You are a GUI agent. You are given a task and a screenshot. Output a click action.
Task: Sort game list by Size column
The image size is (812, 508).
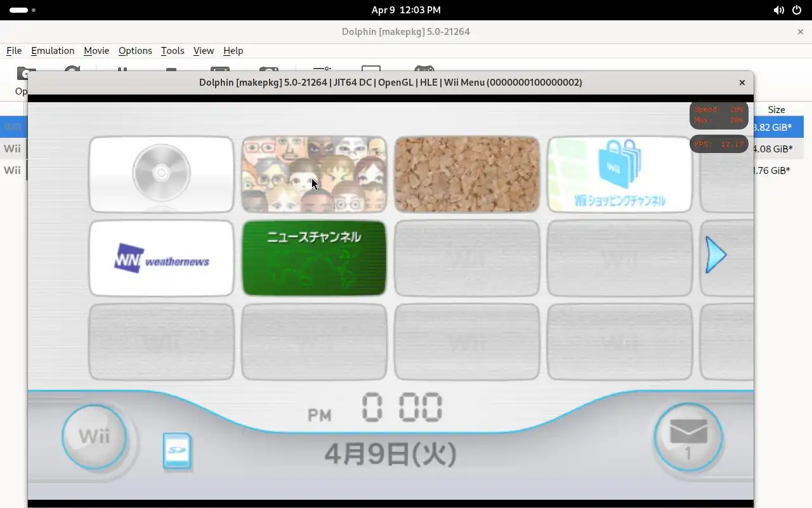(776, 110)
